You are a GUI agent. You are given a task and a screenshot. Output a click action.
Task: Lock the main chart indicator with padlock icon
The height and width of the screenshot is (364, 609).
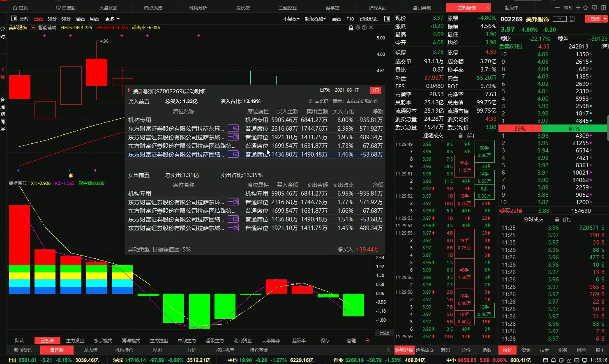click(x=351, y=28)
